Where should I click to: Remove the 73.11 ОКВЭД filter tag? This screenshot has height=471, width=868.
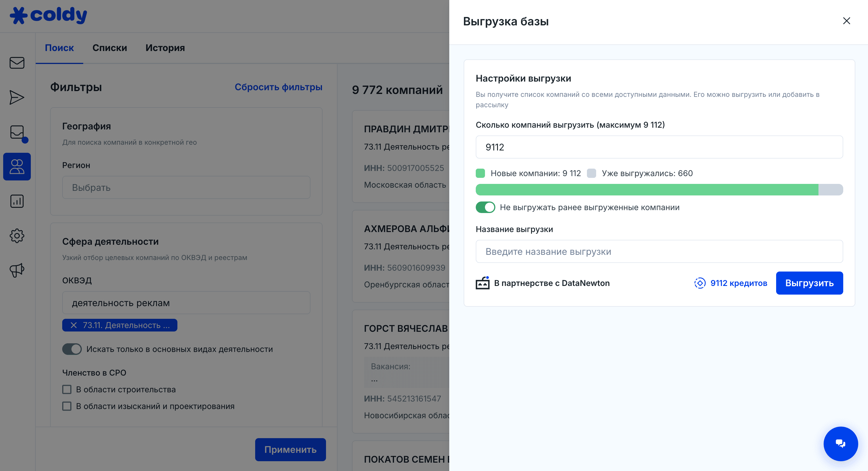[73, 325]
